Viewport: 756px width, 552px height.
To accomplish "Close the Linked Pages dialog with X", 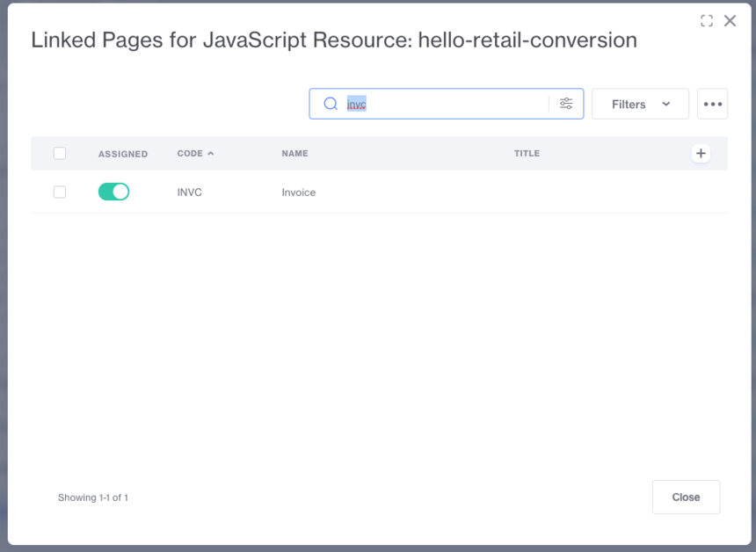I will 730,21.
